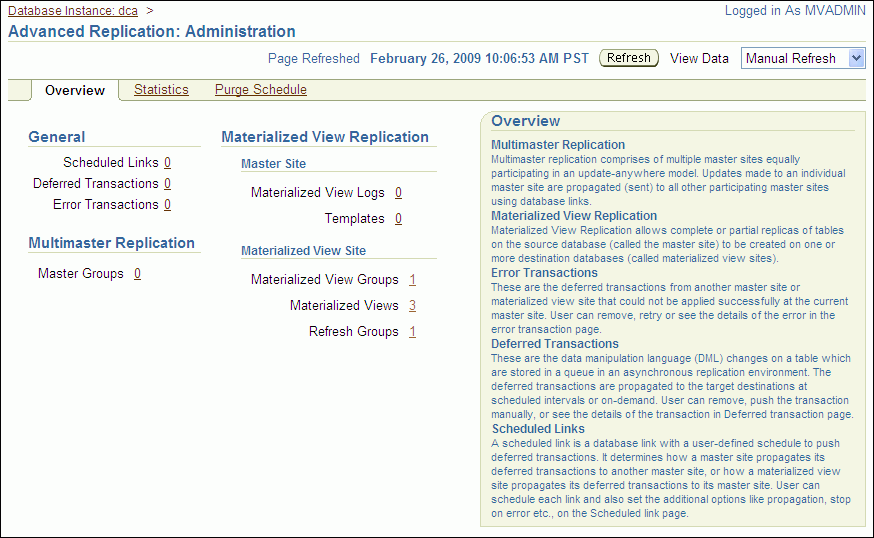Click the Error Transactions heading in Overview help panel
This screenshot has height=538, width=874.
544,273
